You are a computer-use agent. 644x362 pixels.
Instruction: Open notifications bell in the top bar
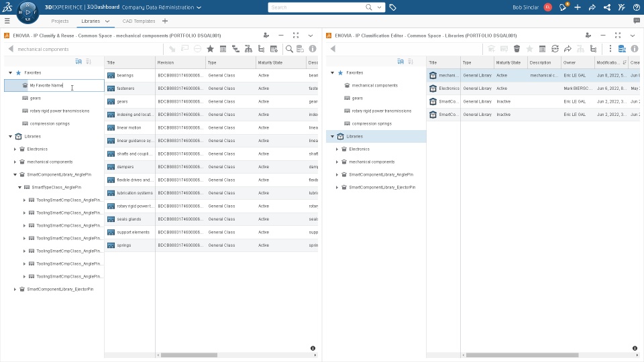[x=563, y=7]
